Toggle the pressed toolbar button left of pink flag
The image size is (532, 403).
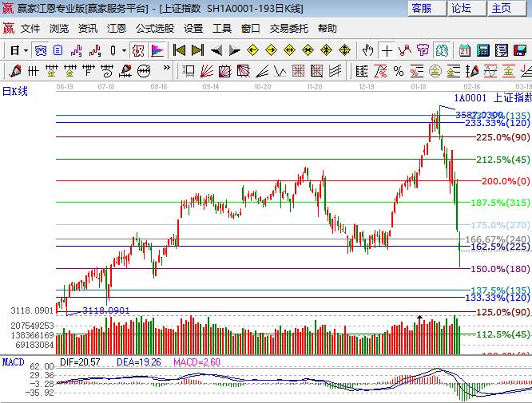[138, 50]
